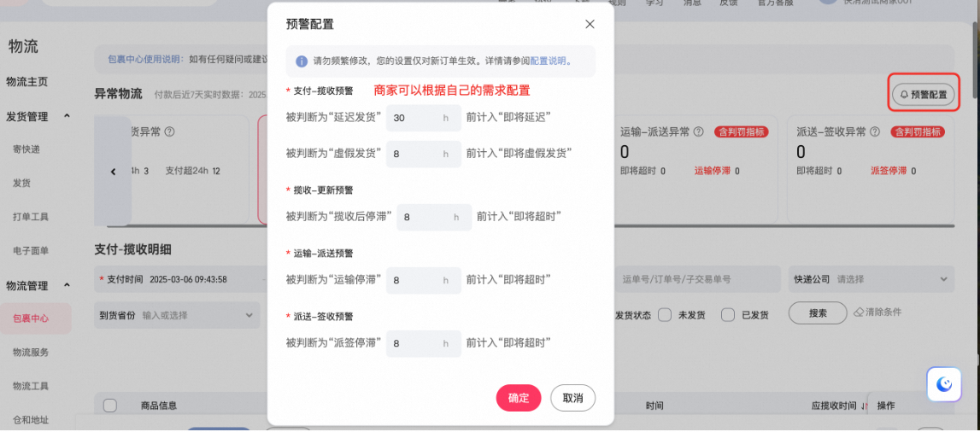The width and height of the screenshot is (980, 432).
Task: Click the 商品信息 column header
Action: [158, 406]
